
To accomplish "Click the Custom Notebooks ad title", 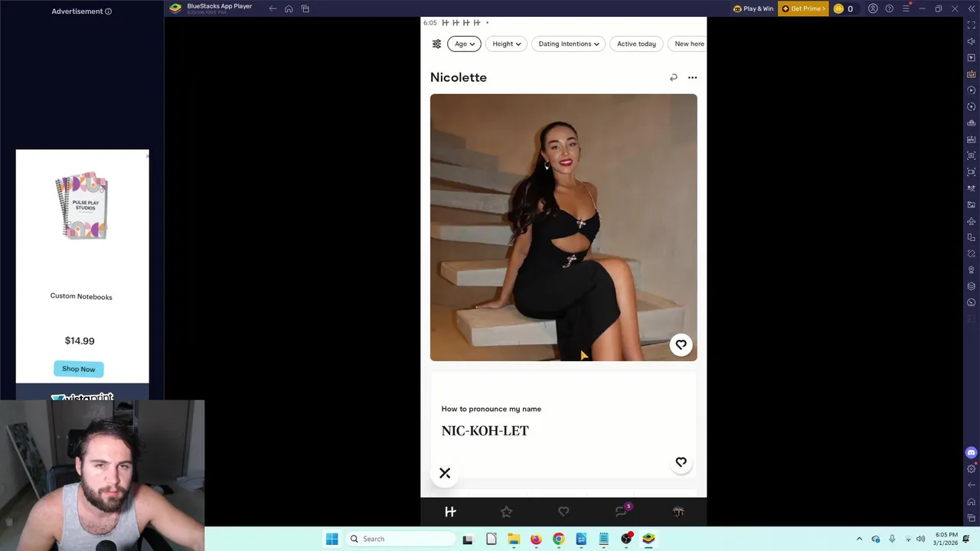I will pyautogui.click(x=81, y=296).
